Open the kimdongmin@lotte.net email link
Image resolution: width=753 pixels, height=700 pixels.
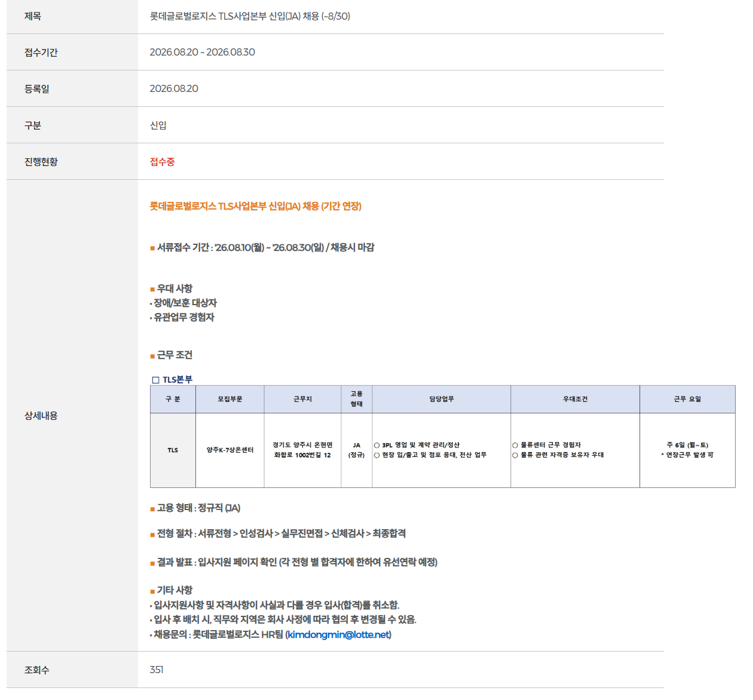pos(338,634)
